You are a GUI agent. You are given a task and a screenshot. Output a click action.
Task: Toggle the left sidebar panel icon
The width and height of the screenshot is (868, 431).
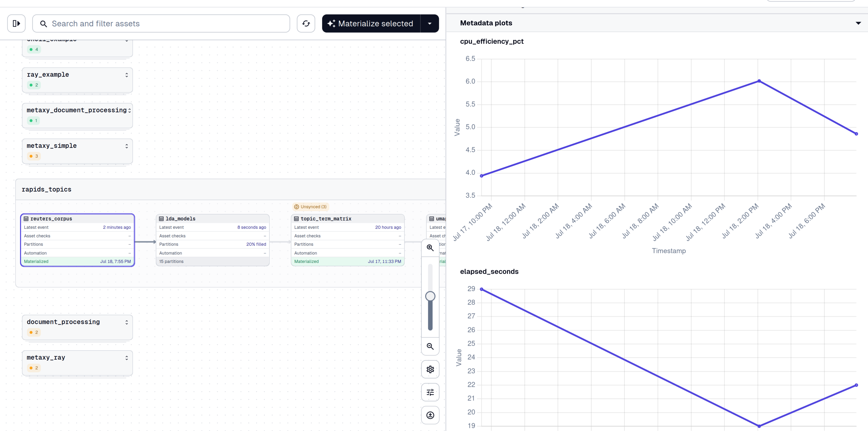tap(16, 24)
